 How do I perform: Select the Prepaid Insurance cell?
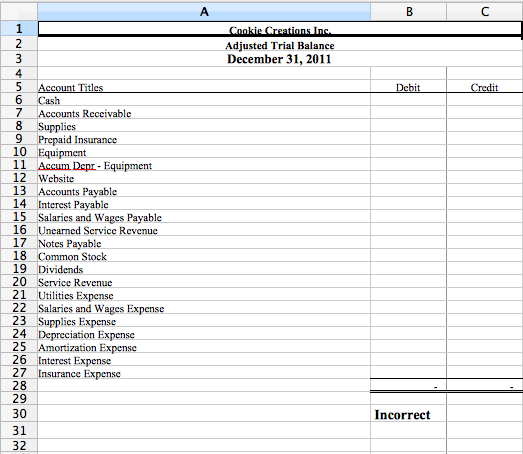pyautogui.click(x=204, y=139)
